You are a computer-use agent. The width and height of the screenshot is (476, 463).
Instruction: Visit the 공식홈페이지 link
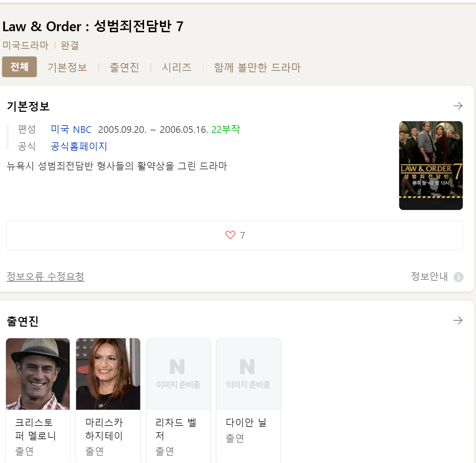point(79,146)
